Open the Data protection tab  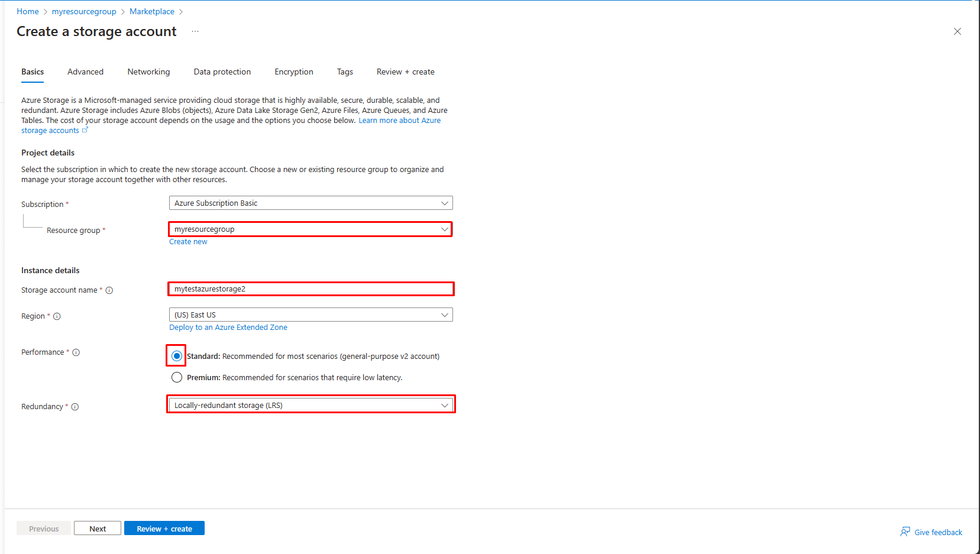[x=222, y=72]
